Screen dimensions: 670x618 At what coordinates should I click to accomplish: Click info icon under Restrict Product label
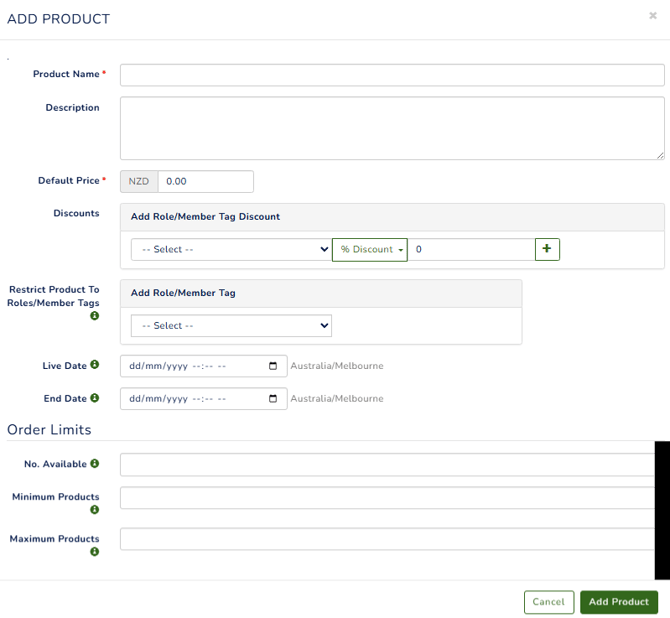[95, 316]
